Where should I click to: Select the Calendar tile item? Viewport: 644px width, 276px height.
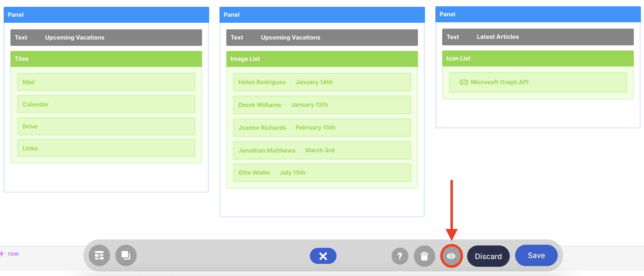coord(106,104)
